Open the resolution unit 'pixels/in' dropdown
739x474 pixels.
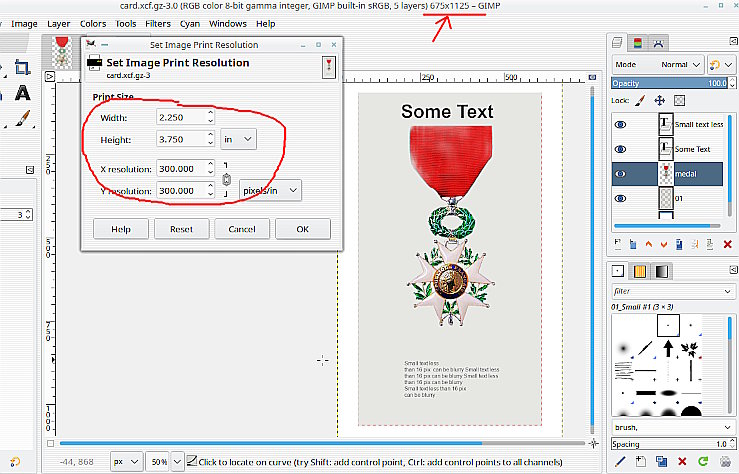pos(270,190)
